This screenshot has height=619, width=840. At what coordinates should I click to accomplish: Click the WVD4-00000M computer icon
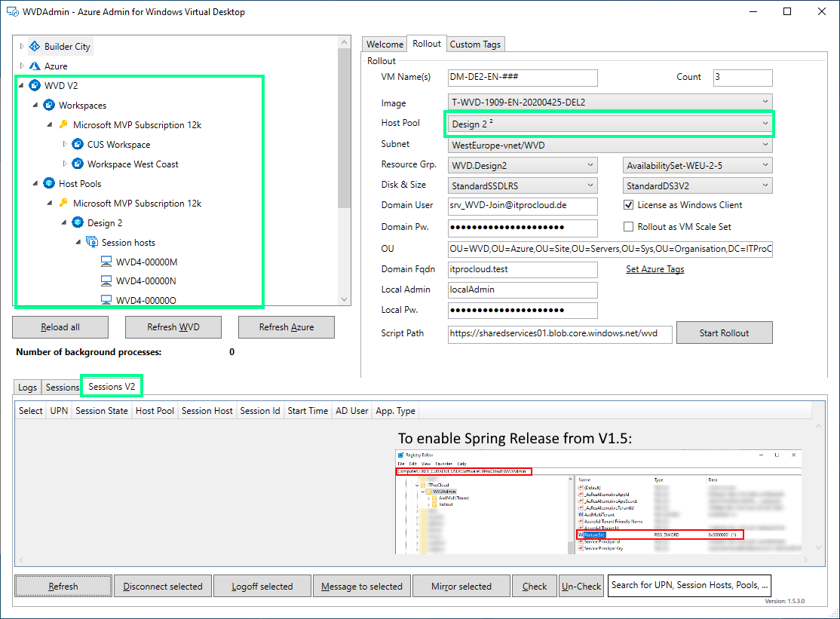(x=106, y=262)
